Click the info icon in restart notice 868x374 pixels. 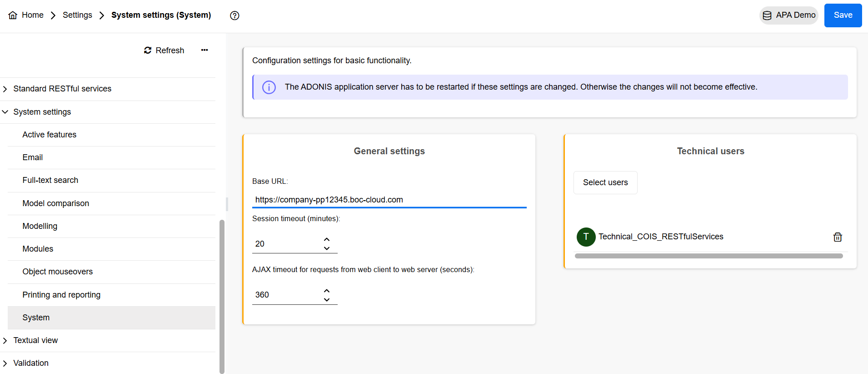click(x=269, y=87)
